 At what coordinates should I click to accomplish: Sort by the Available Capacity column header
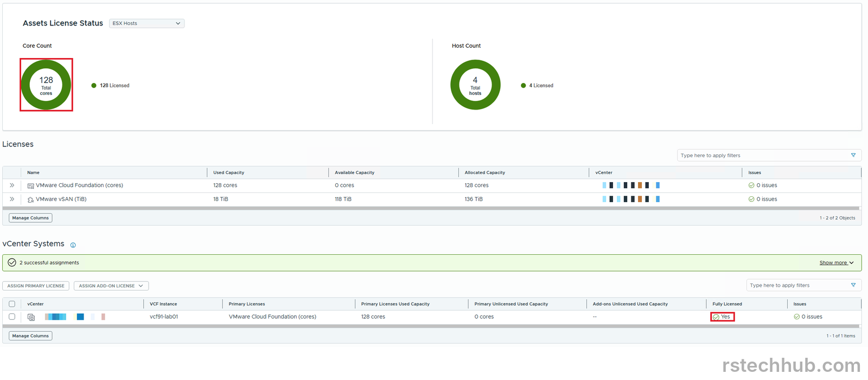click(x=354, y=172)
